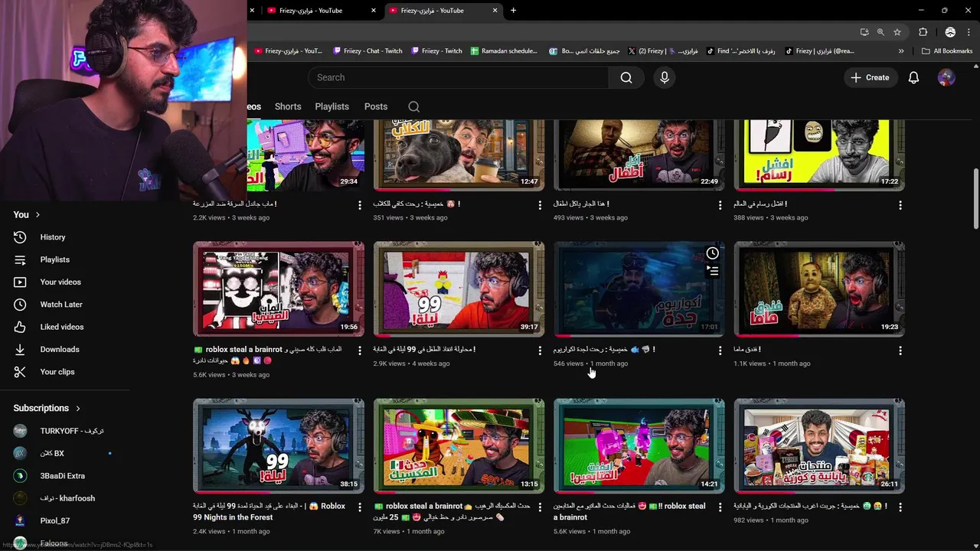Play the 26:11 Japanese Korean products thumbnail

click(x=819, y=445)
